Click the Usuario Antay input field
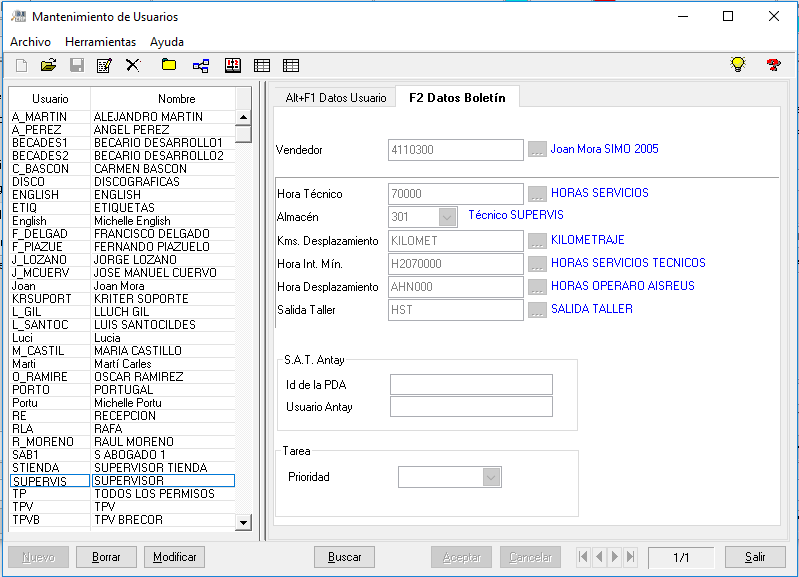The image size is (799, 577). (x=471, y=406)
